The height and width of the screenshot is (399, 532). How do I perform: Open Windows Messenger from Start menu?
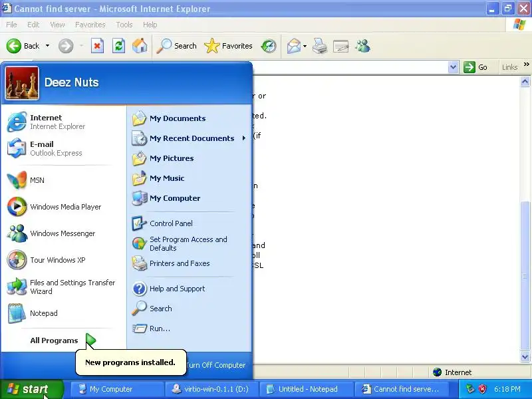[x=63, y=233]
